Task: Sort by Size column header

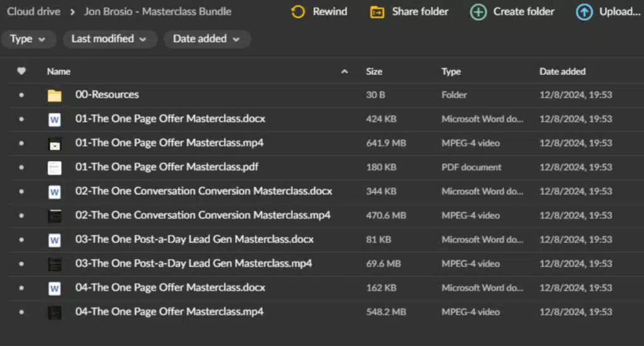Action: [x=374, y=72]
